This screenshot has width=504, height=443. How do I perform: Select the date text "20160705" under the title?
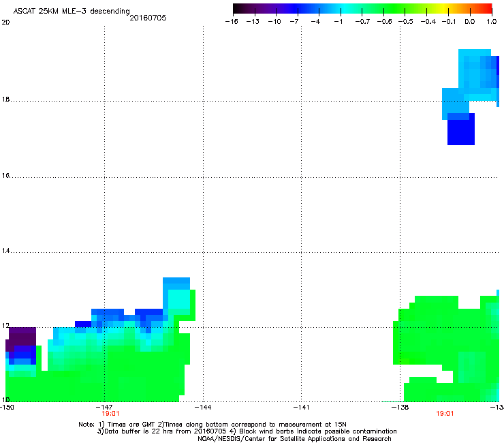[148, 18]
